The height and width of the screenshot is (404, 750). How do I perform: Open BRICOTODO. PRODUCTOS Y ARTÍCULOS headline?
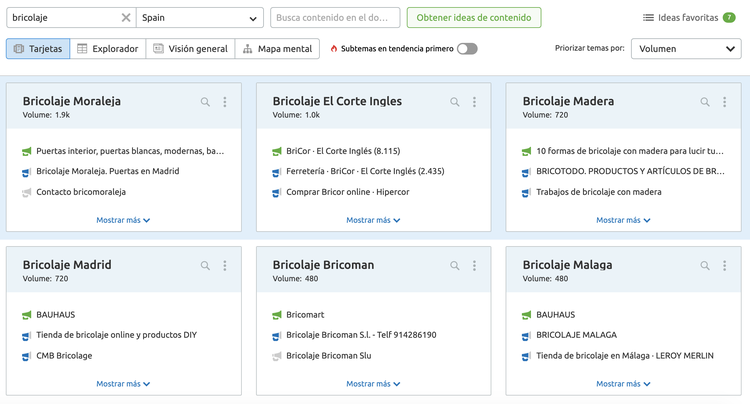[x=630, y=171]
